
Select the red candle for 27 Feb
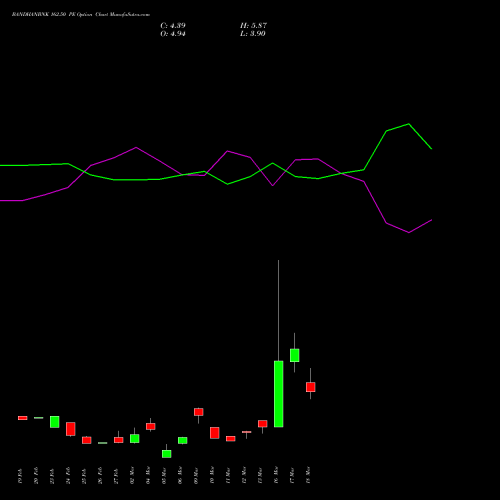click(119, 440)
